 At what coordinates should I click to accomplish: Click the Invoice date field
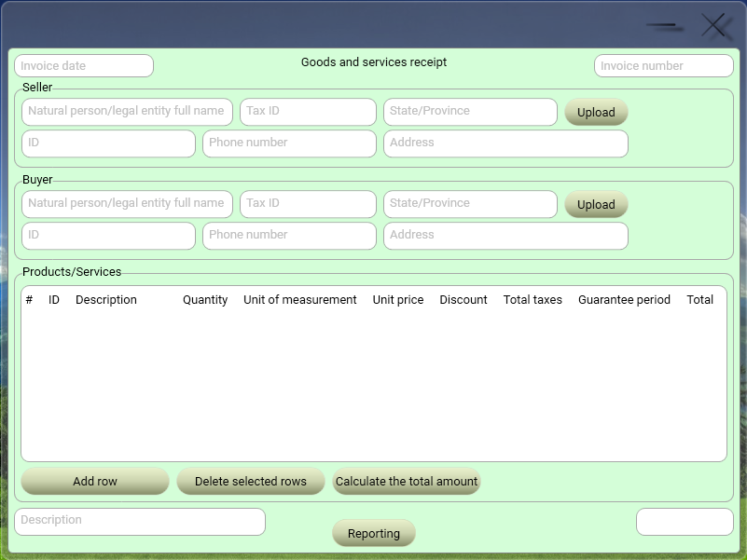click(83, 65)
